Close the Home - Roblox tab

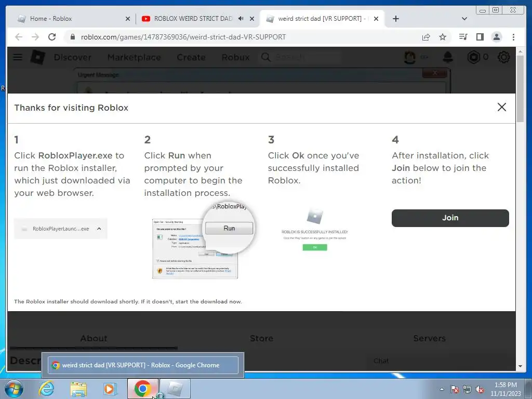128,19
